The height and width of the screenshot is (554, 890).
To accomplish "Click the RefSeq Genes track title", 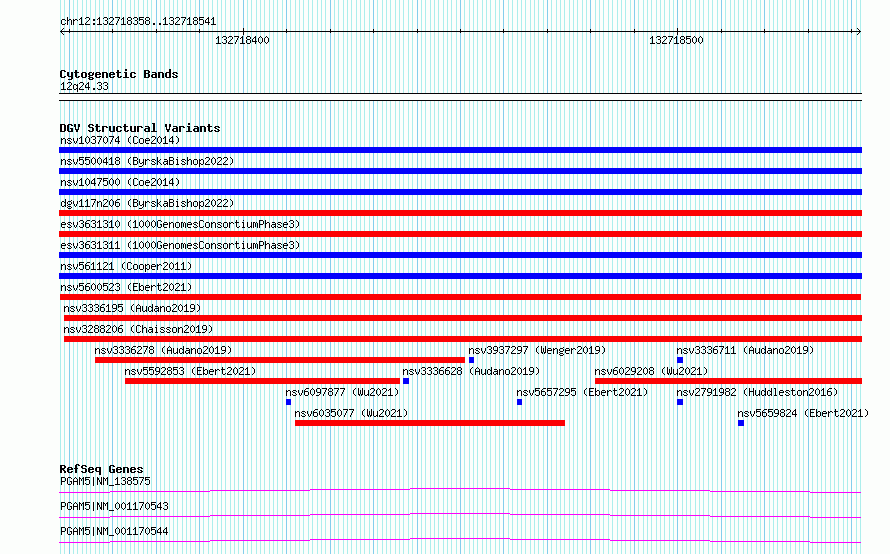I will (x=101, y=469).
